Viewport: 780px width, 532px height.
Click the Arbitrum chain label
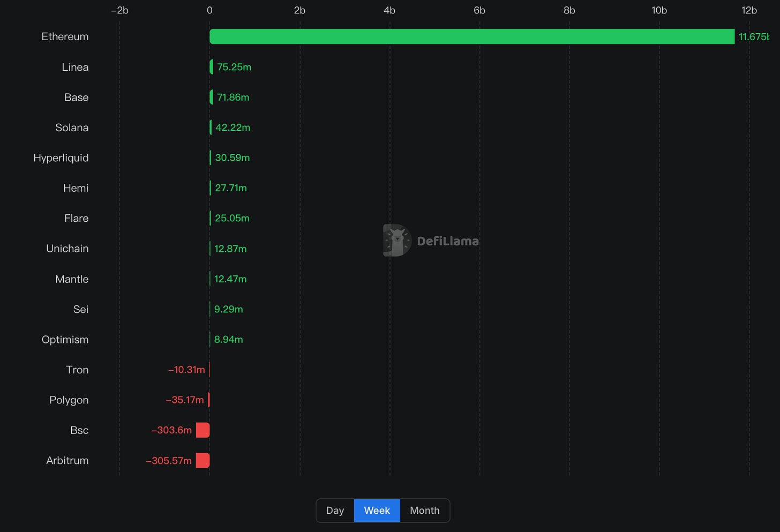(x=67, y=460)
